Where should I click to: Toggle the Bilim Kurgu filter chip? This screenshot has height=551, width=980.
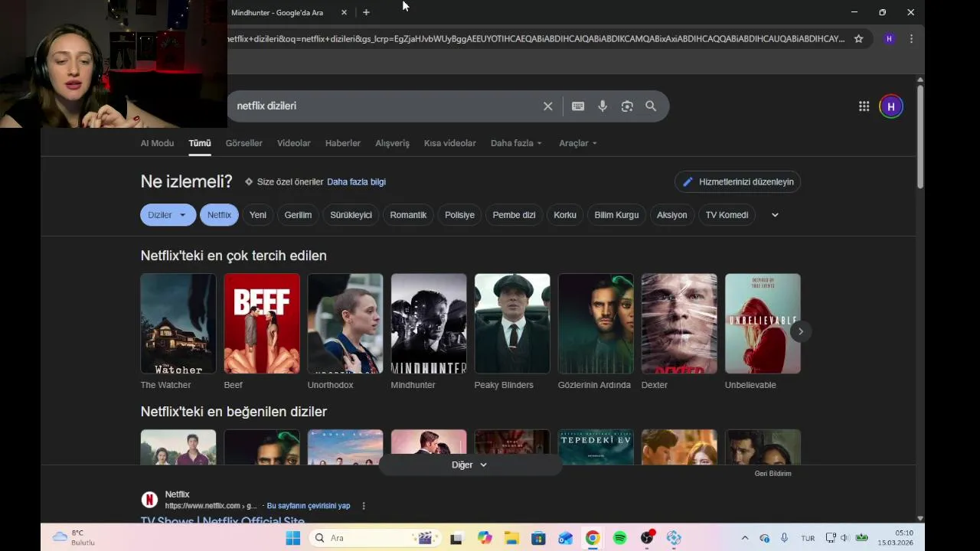pos(616,215)
